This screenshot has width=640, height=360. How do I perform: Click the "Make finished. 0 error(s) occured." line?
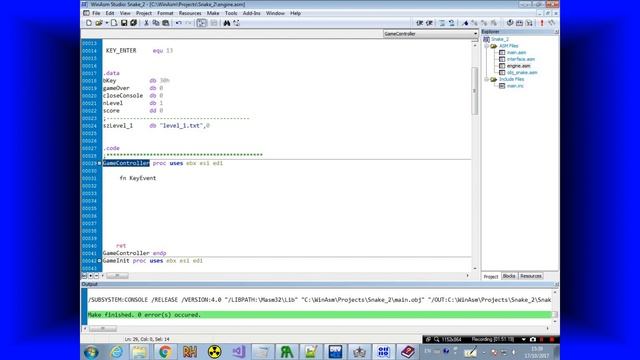click(320, 315)
